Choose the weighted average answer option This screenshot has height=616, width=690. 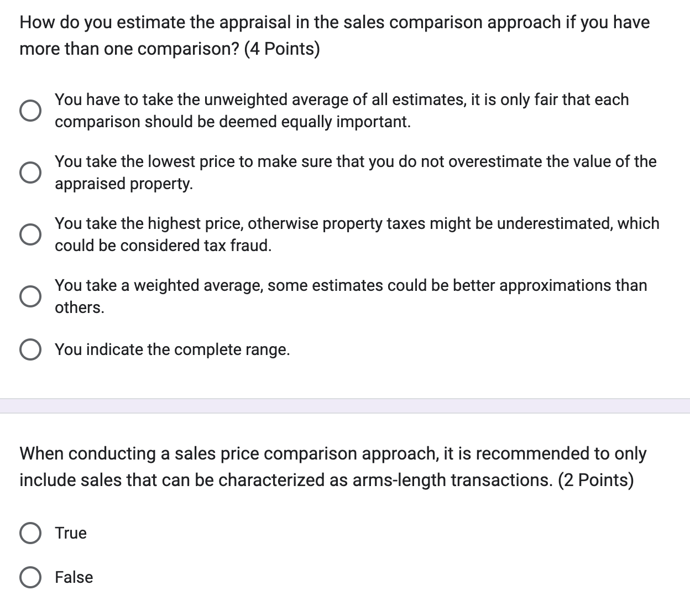(31, 296)
